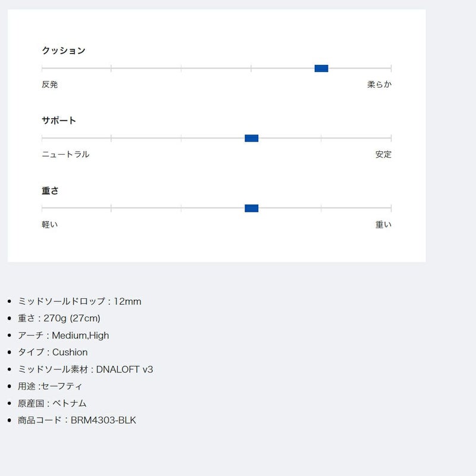Click the 軽い label under weight slider
Image resolution: width=476 pixels, height=476 pixels.
click(x=50, y=224)
